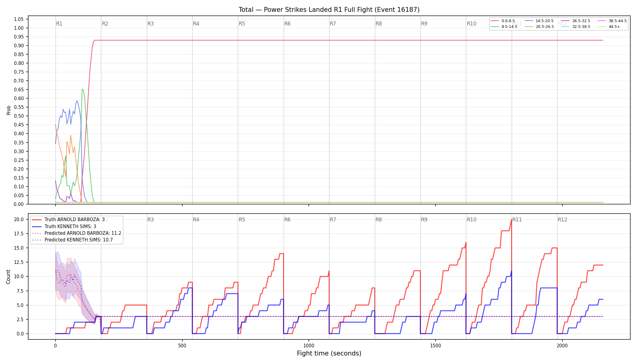Click the R6 round label in the bottom chart

287,220
